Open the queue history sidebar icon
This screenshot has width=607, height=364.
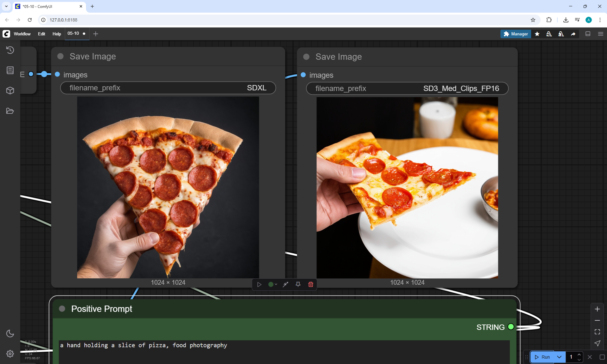click(x=10, y=50)
